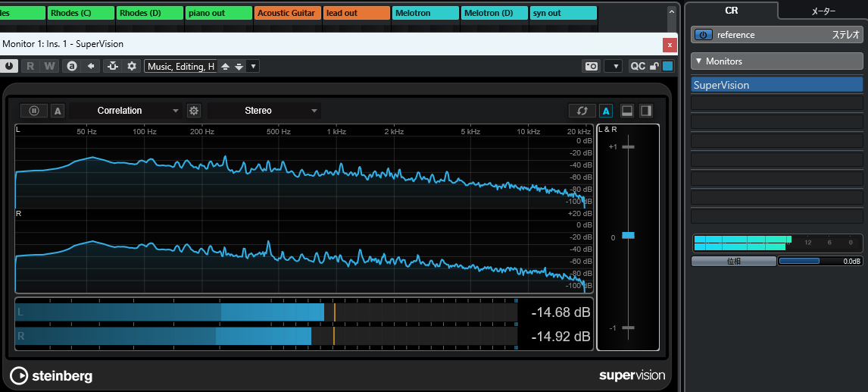Screen dimensions: 868x392
Task: Toggle the plug-in bypass power button
Action: [9, 66]
